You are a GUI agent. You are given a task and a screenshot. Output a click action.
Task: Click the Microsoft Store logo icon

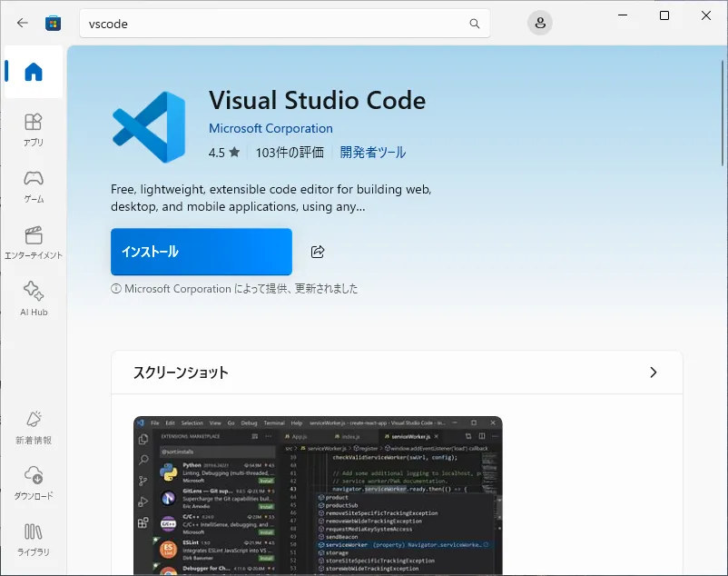(x=54, y=23)
